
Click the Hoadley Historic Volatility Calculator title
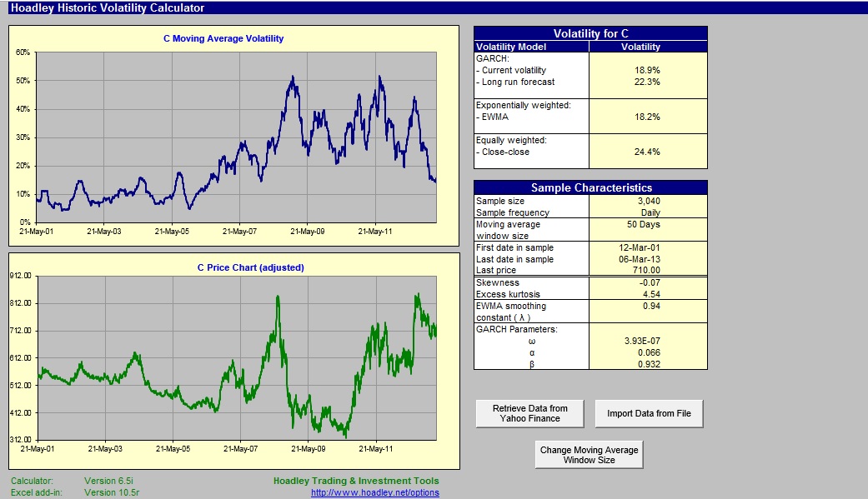click(x=108, y=7)
